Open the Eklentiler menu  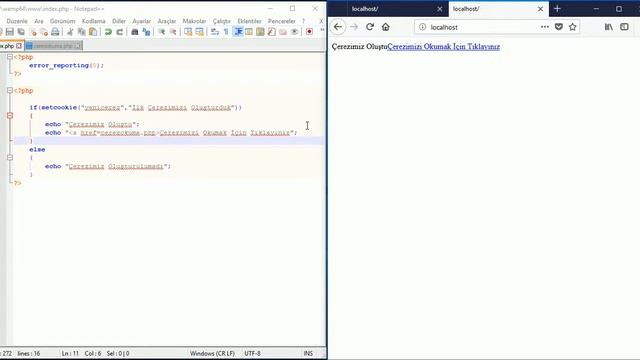pyautogui.click(x=249, y=21)
